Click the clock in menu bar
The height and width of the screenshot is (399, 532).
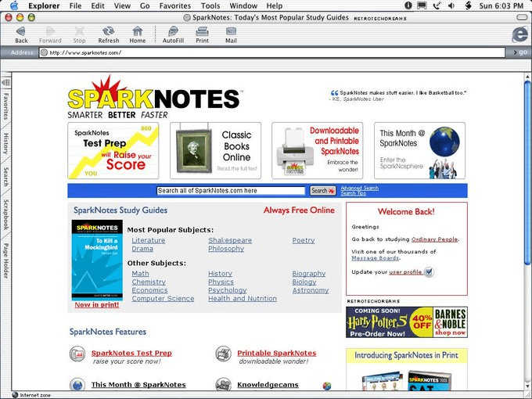click(501, 5)
